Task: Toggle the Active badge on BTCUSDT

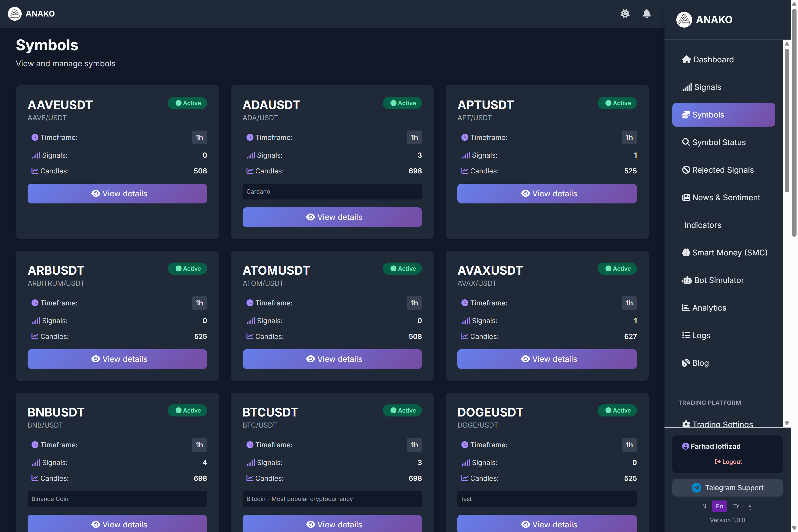Action: click(x=402, y=410)
